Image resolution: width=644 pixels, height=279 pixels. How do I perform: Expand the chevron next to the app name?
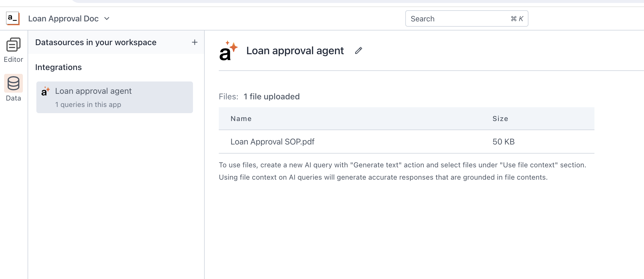coord(107,18)
